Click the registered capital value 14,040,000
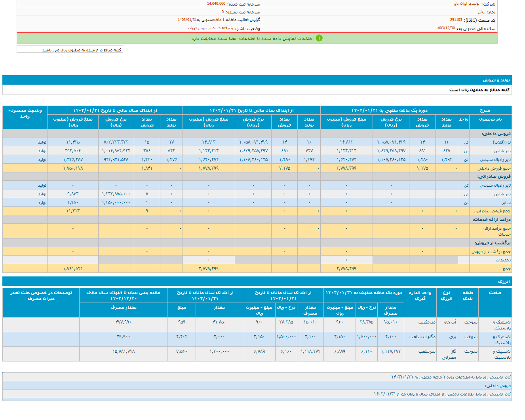This screenshot has width=525, height=420. [x=216, y=4]
